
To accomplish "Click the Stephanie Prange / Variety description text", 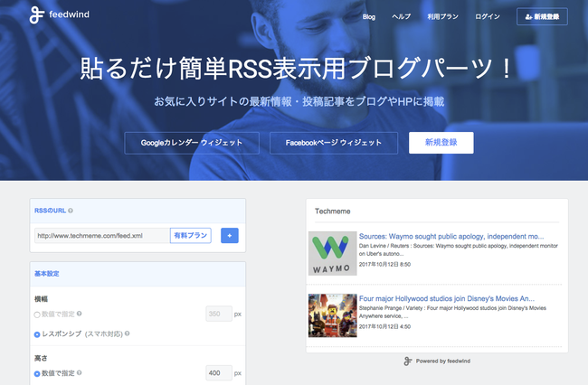I will (x=452, y=312).
